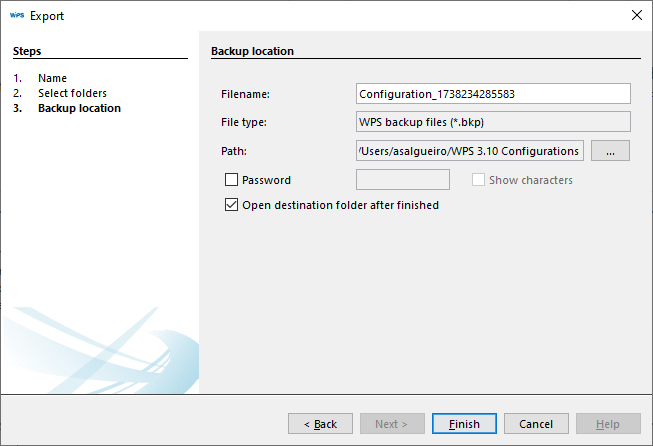Cancel the export wizard
653x446 pixels.
tap(535, 424)
